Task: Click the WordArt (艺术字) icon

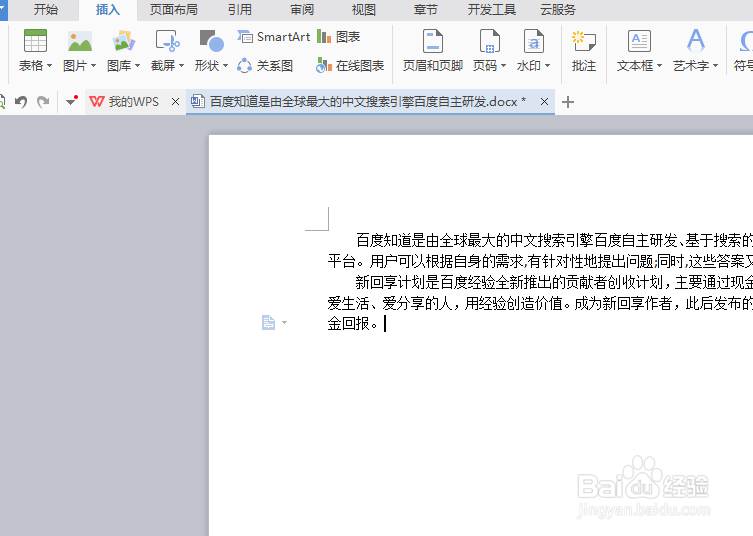Action: click(695, 41)
